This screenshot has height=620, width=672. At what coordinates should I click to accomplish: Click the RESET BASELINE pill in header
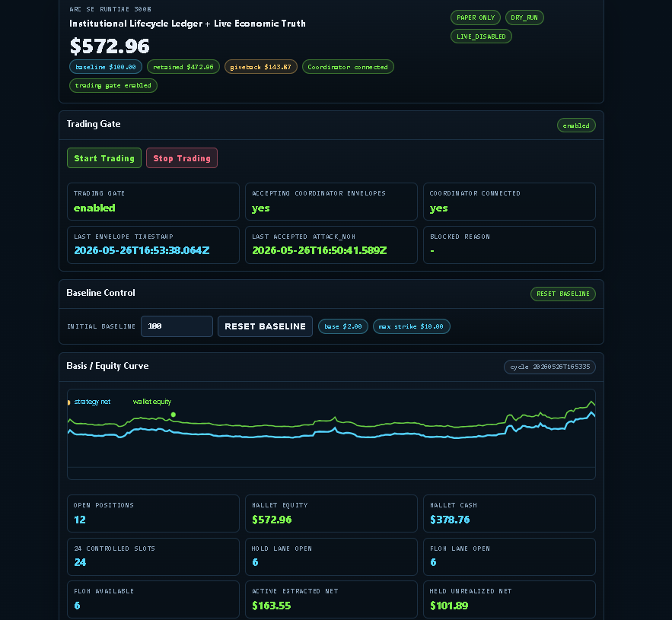click(x=562, y=294)
